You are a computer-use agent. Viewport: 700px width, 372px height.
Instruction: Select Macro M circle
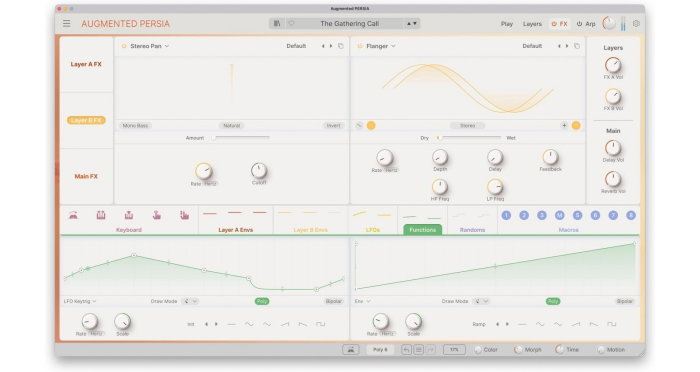(x=559, y=215)
